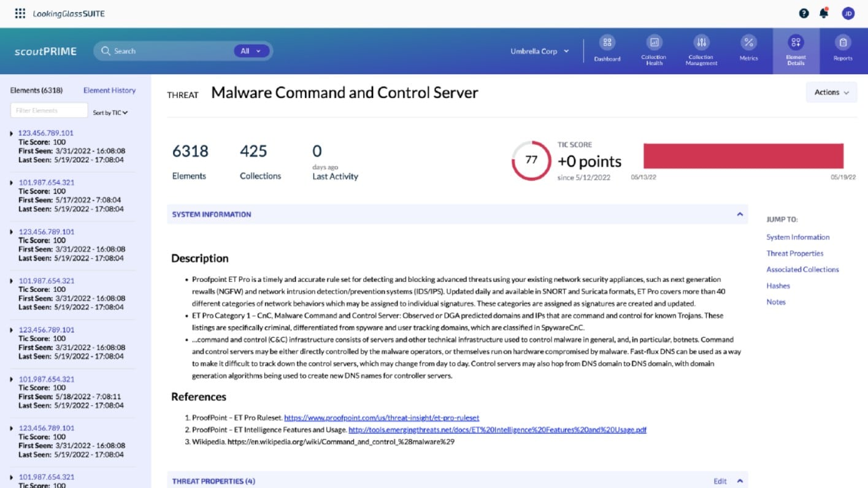The width and height of the screenshot is (868, 488).
Task: Select the Elements (6318) list view
Action: pyautogui.click(x=36, y=90)
